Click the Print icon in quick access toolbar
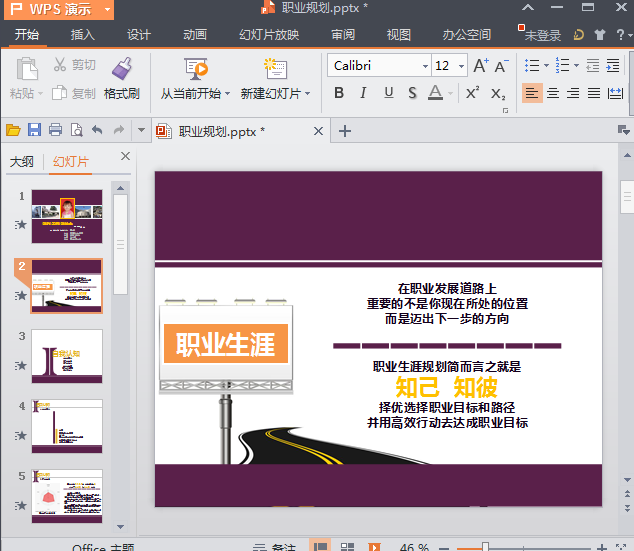 (x=55, y=130)
